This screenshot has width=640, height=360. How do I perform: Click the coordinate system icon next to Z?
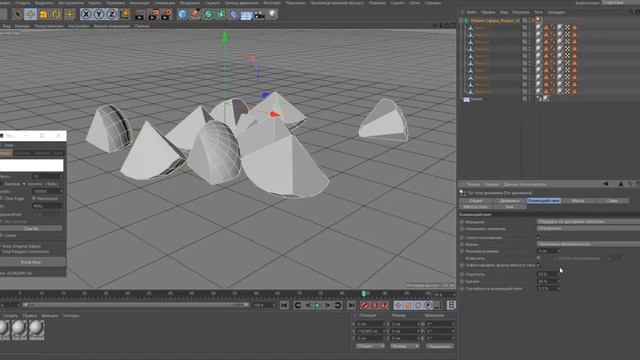[x=124, y=15]
